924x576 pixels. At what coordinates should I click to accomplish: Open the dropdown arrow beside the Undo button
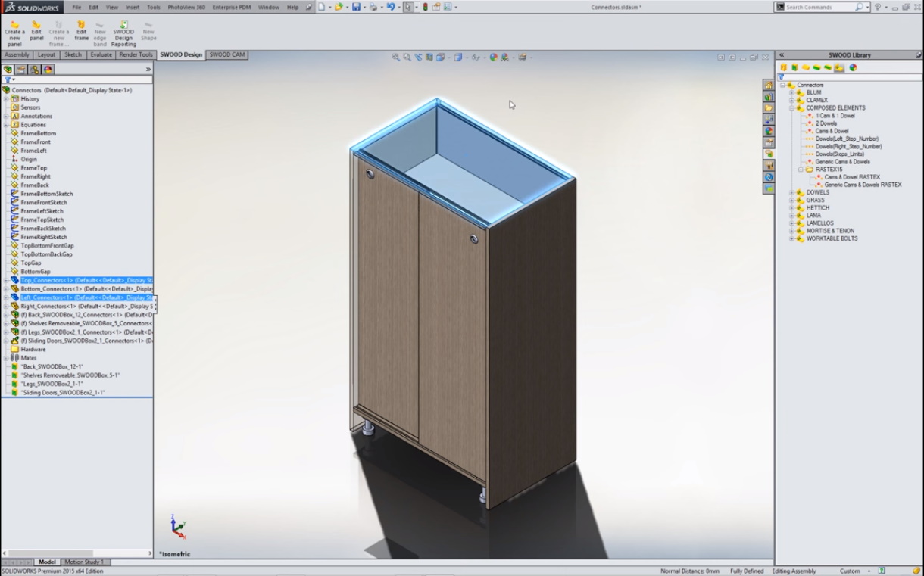[x=399, y=8]
